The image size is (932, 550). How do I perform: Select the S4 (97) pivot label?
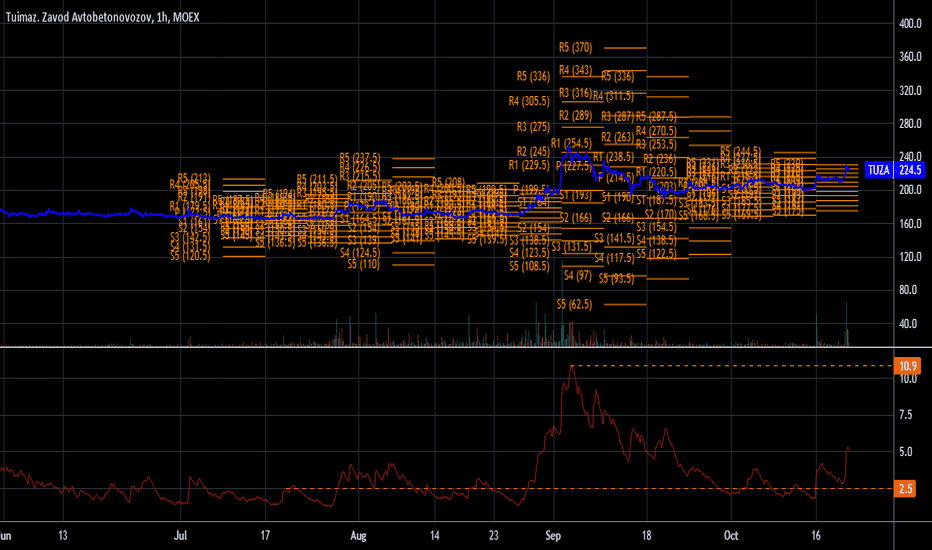coord(578,275)
